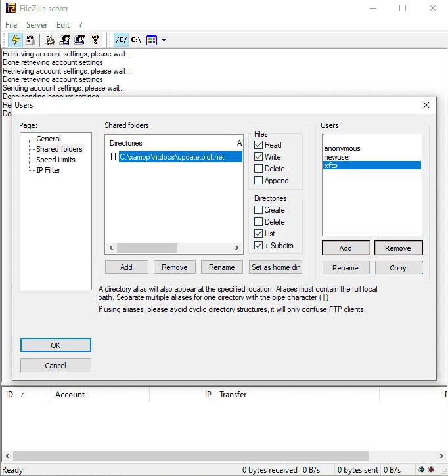Click the Cancel button

pyautogui.click(x=56, y=366)
